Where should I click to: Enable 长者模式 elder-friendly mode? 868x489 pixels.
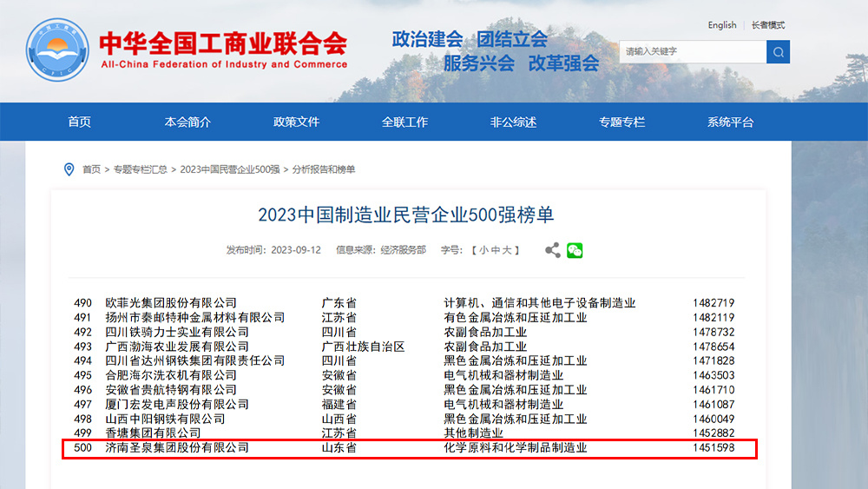pos(768,25)
